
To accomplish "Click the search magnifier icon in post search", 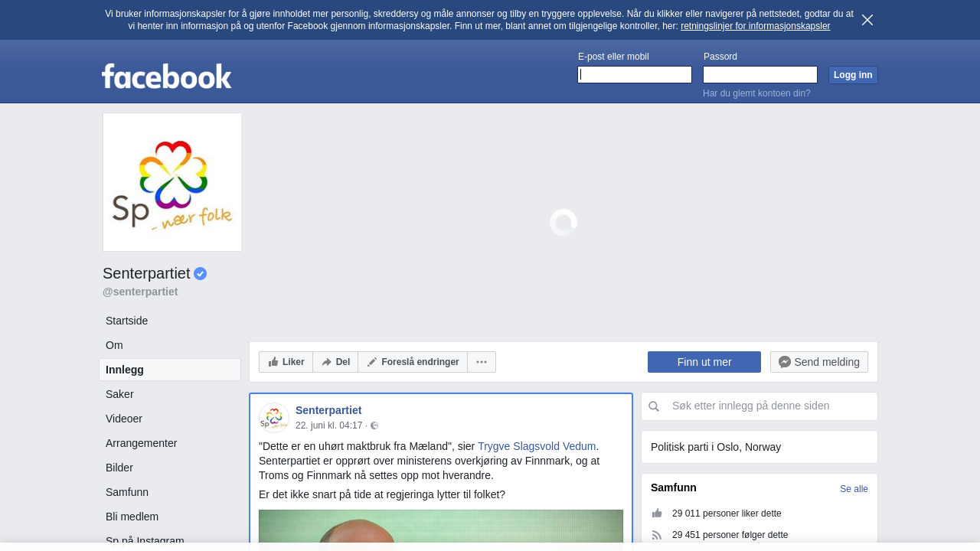I will (x=654, y=406).
